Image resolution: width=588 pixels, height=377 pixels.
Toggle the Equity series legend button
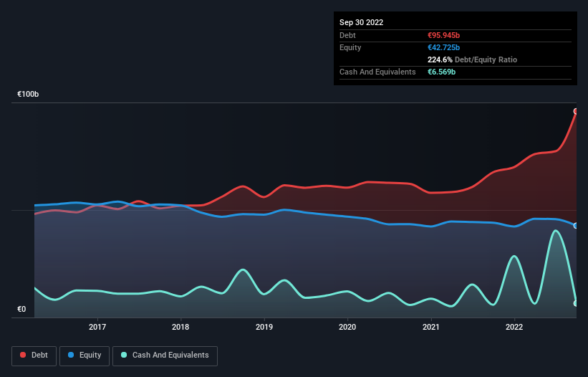coord(85,355)
